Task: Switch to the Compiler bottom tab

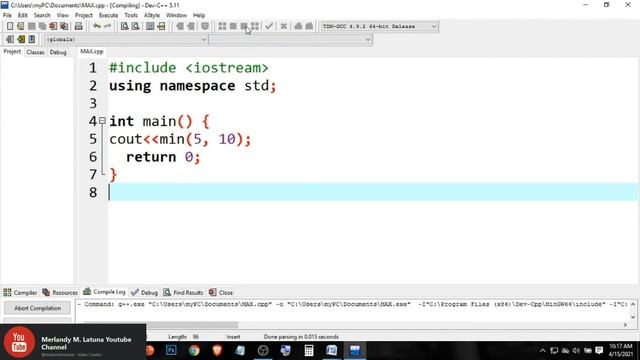Action: 20,293
